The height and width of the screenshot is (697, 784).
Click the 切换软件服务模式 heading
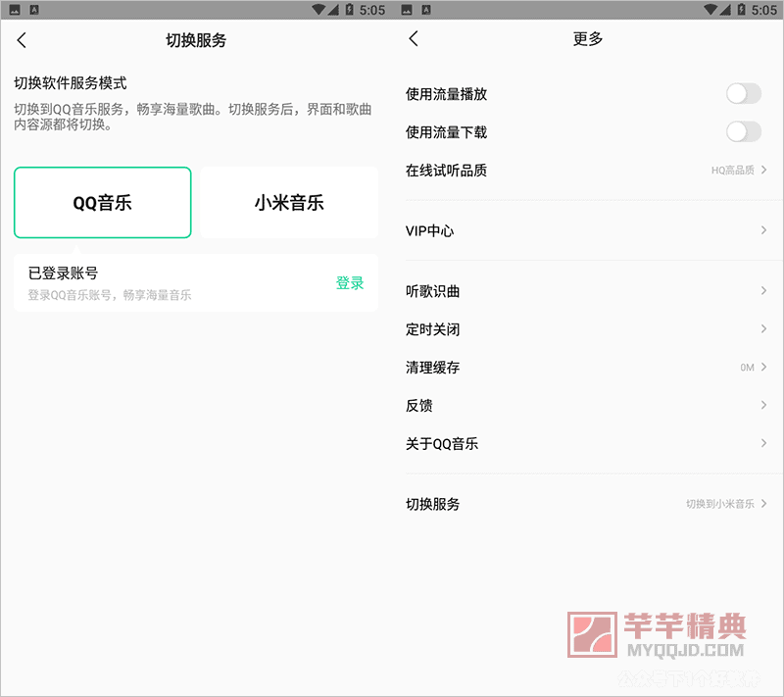[70, 83]
